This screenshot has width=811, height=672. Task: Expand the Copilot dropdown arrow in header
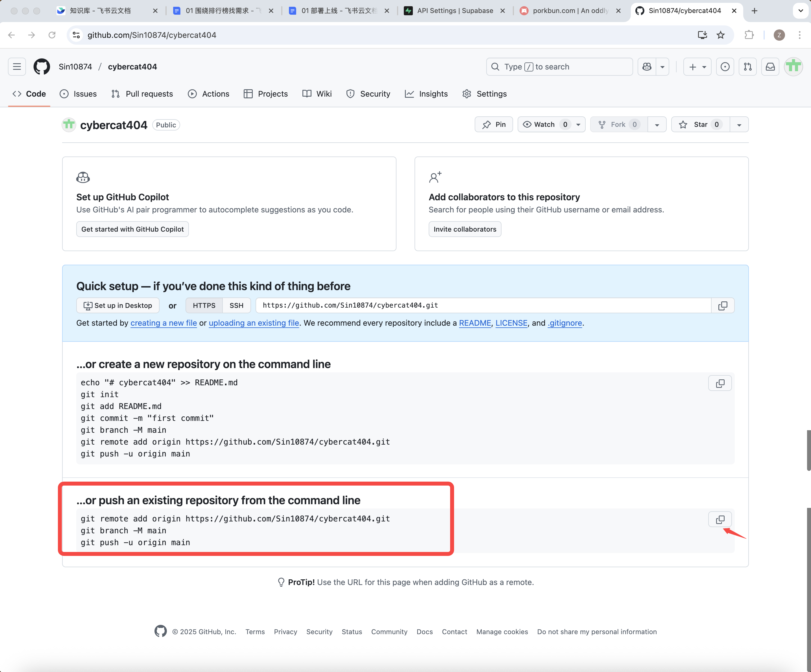pyautogui.click(x=663, y=67)
